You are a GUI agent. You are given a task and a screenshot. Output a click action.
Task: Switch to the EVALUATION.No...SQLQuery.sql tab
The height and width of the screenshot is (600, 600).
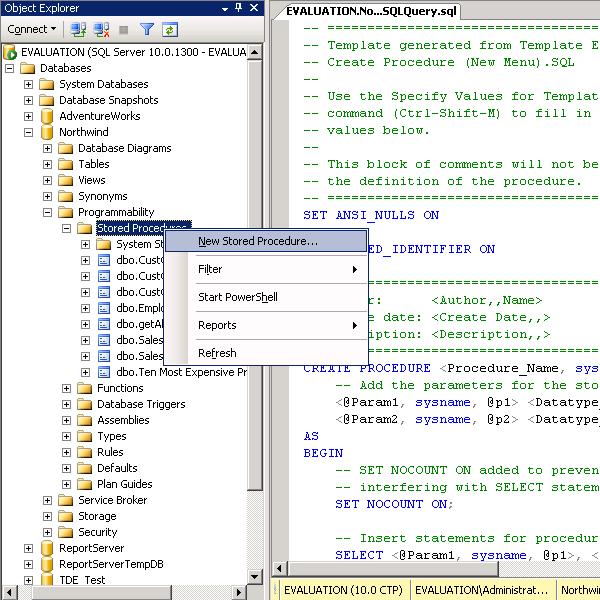click(371, 11)
